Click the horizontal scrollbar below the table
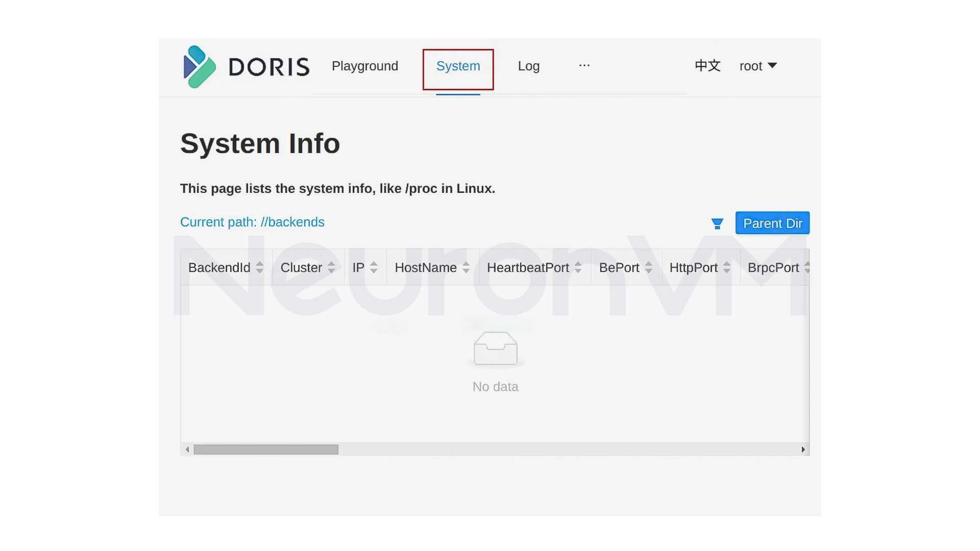This screenshot has height=551, width=980. [x=266, y=449]
